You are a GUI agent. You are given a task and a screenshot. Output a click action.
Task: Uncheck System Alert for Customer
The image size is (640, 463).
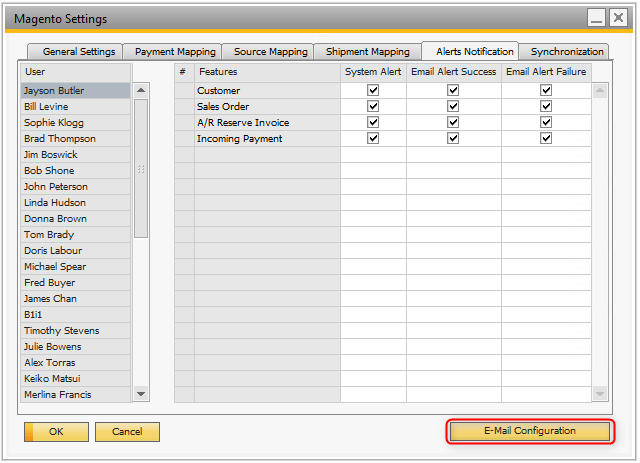pos(373,90)
